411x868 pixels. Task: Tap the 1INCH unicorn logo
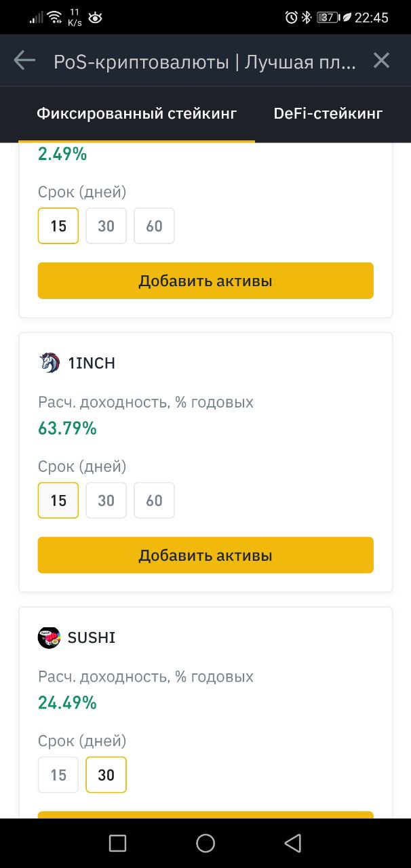point(50,363)
